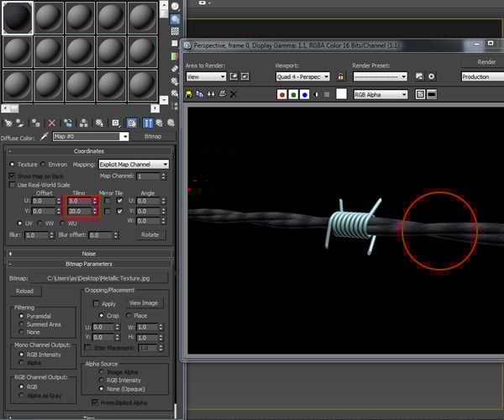Enable Use Real-World Scale checkbox
This screenshot has height=420, width=504.
pyautogui.click(x=12, y=185)
